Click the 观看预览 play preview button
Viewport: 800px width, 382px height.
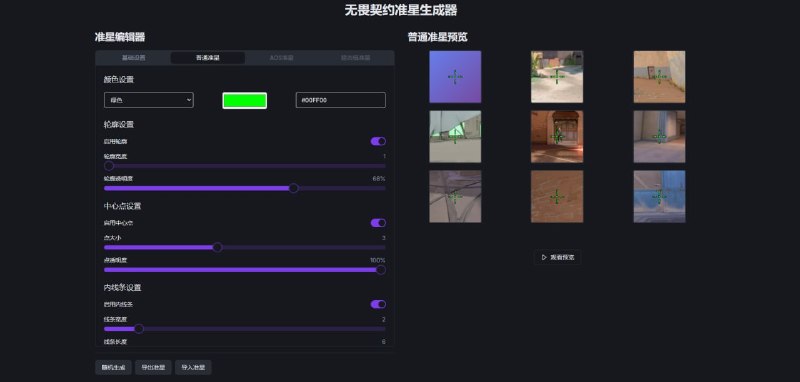[x=557, y=258]
